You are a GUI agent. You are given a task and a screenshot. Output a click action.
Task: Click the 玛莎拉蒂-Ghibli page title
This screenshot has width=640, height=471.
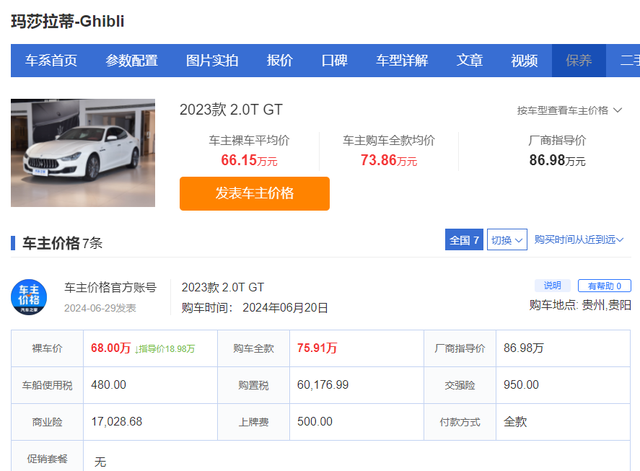point(68,21)
